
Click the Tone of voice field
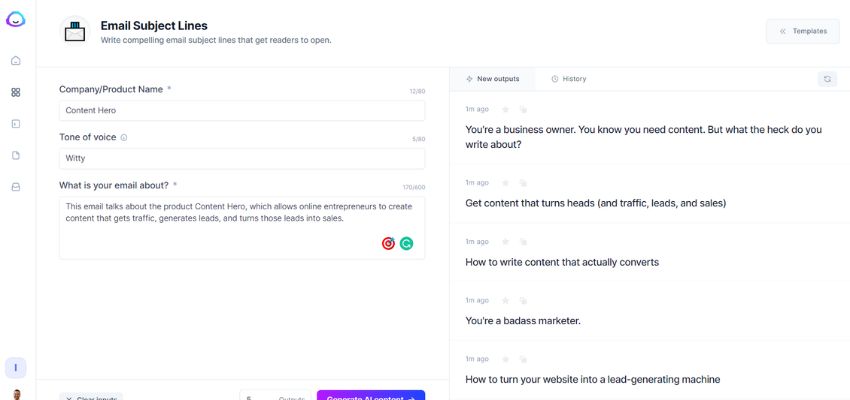[x=242, y=159]
